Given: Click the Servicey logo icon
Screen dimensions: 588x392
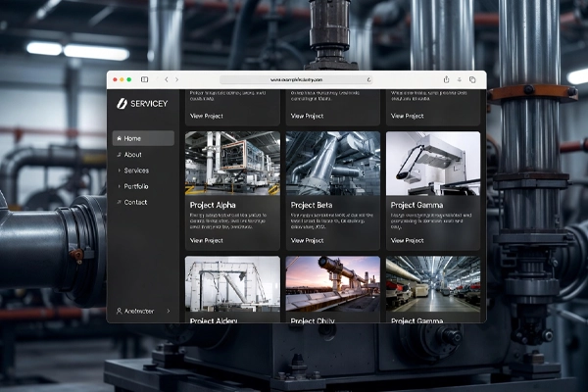Looking at the screenshot, I should coord(122,103).
